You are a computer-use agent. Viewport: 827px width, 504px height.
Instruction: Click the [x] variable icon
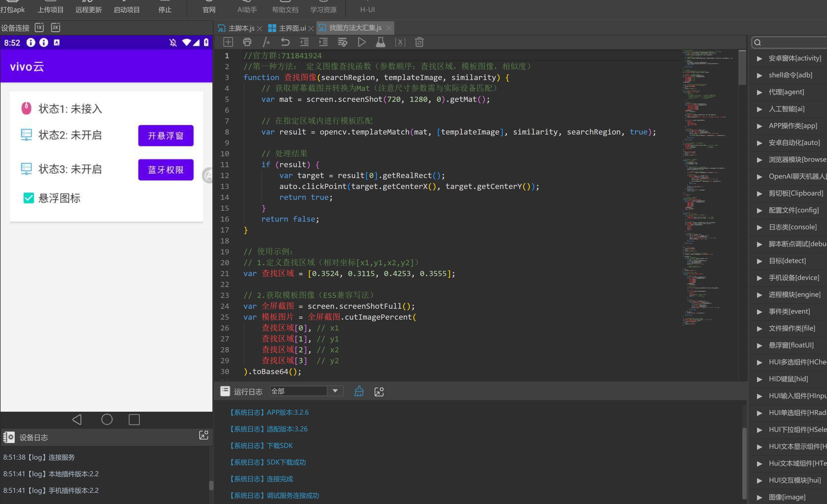tap(400, 42)
